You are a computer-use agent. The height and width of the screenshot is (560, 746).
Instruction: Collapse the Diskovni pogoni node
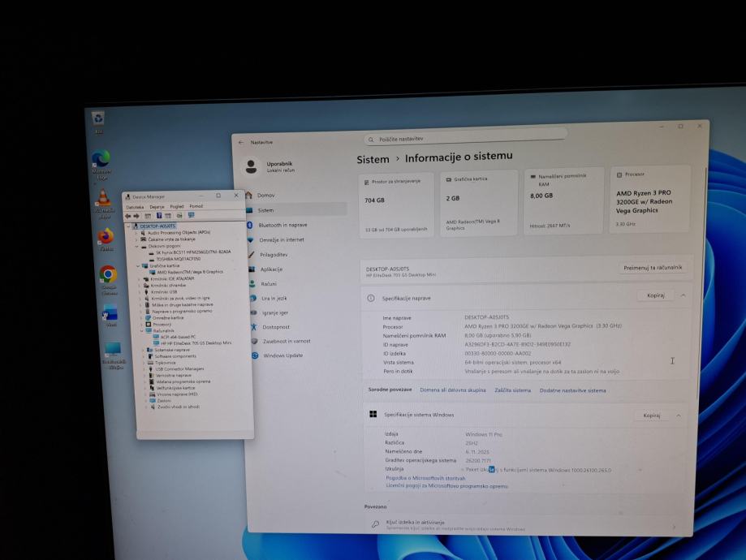pyautogui.click(x=137, y=247)
